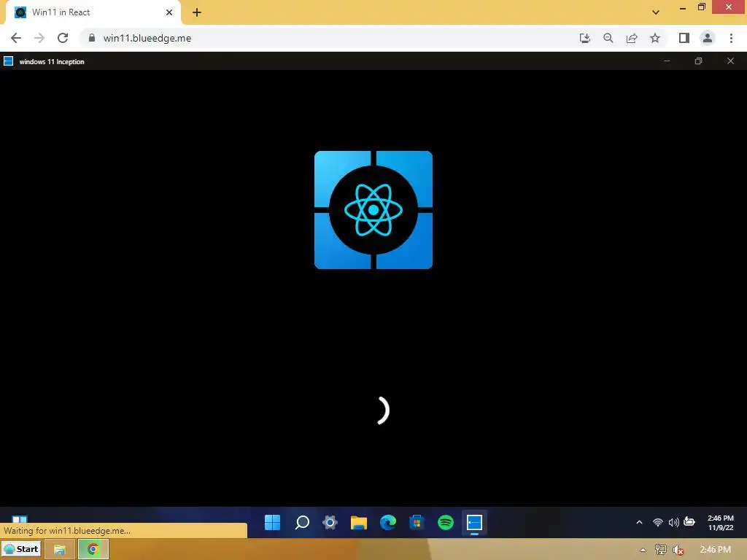Open the zoom magnifier icon in address bar
The height and width of the screenshot is (560, 747).
click(x=608, y=38)
